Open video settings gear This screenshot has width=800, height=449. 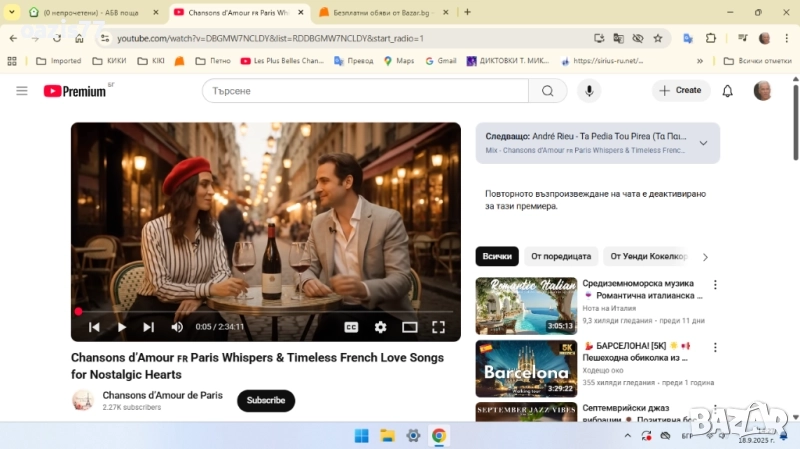(380, 327)
